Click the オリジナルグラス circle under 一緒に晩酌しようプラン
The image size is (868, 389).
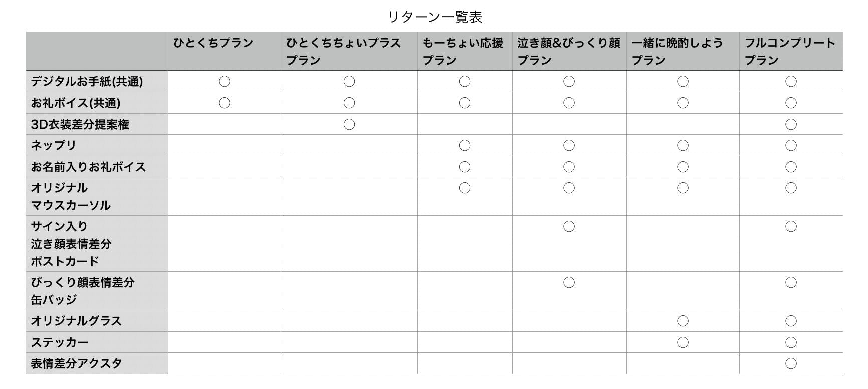coord(683,321)
